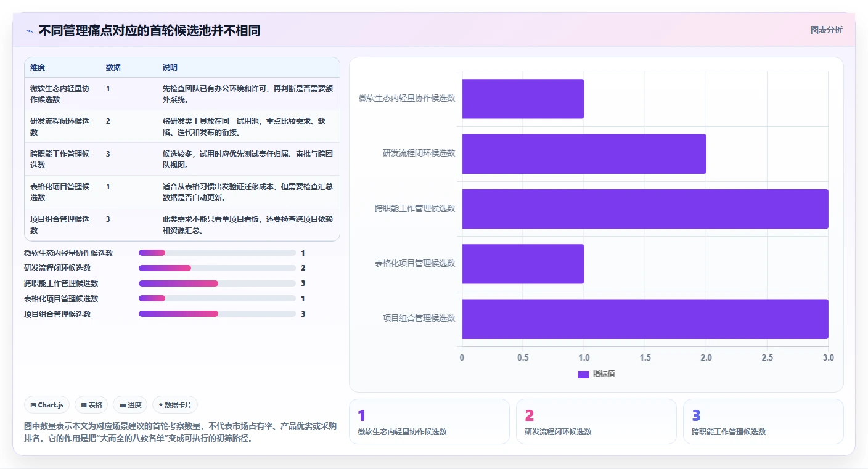Click chart y-axis label 跨职能工作管理候选数
Image resolution: width=868 pixels, height=469 pixels.
415,209
